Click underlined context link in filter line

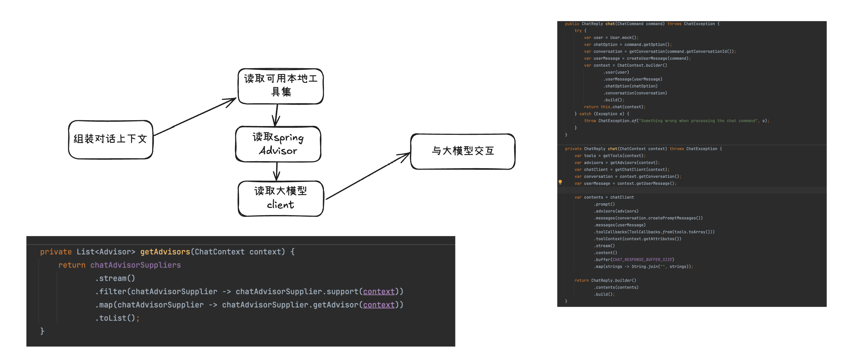pos(378,292)
